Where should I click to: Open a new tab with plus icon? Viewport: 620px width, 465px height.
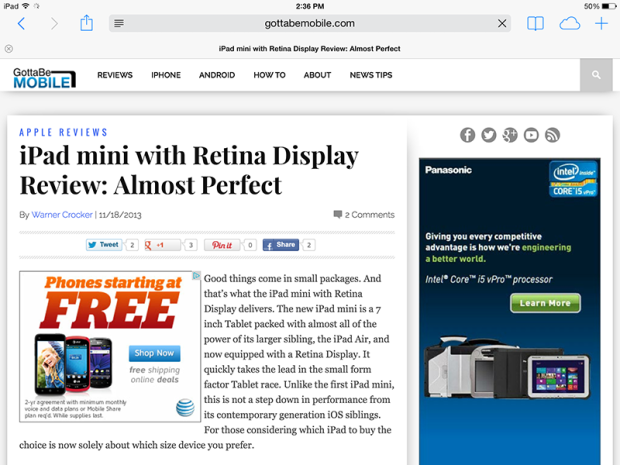(x=601, y=24)
